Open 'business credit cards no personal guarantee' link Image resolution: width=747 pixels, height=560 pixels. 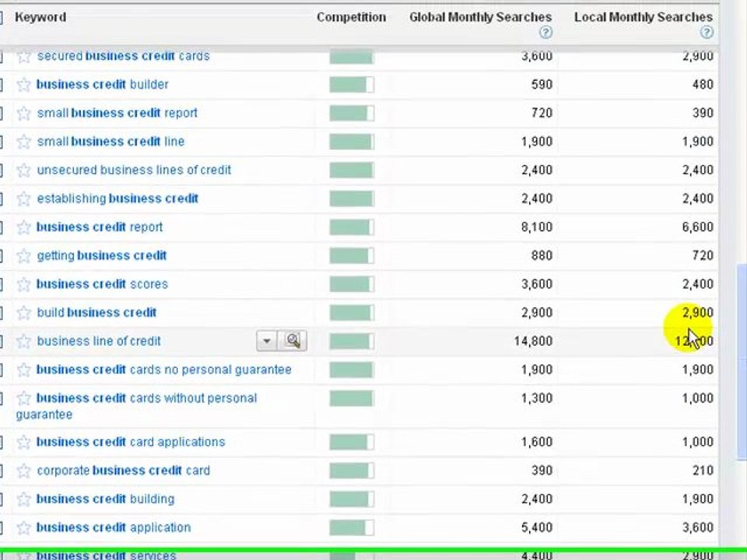click(163, 369)
